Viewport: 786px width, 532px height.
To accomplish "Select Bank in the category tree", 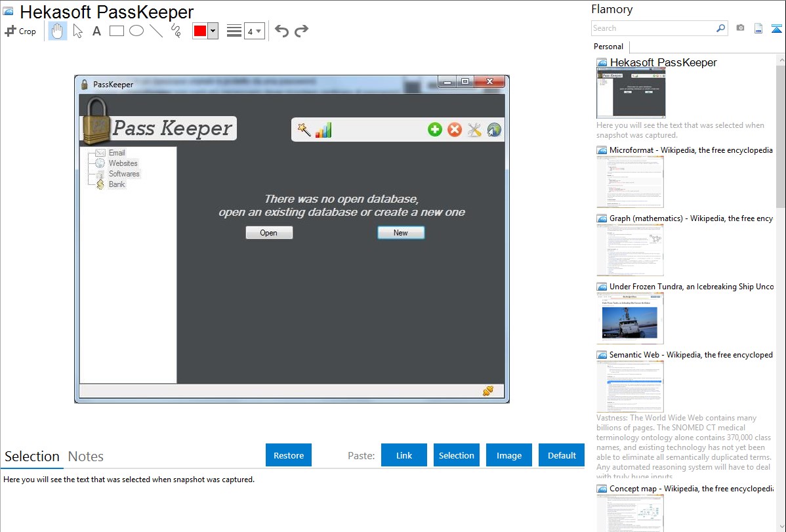I will 117,184.
